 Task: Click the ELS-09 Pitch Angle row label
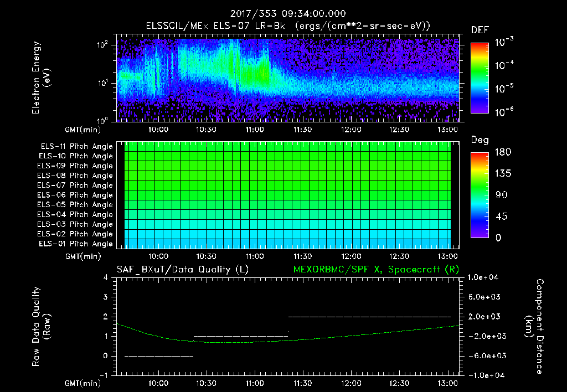click(x=75, y=166)
